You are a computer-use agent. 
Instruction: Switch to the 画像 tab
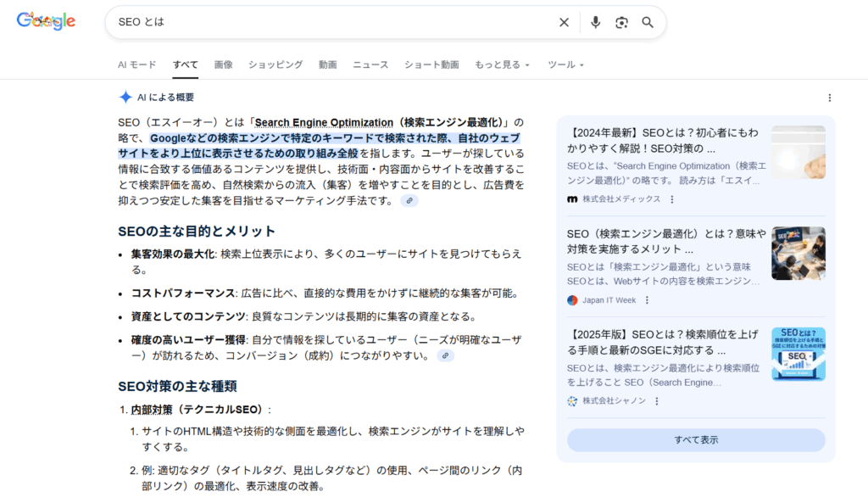pos(223,64)
